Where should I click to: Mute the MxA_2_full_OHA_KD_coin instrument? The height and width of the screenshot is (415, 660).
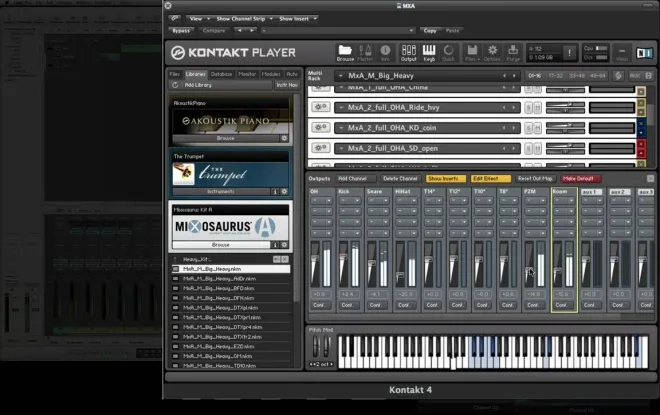tap(538, 128)
